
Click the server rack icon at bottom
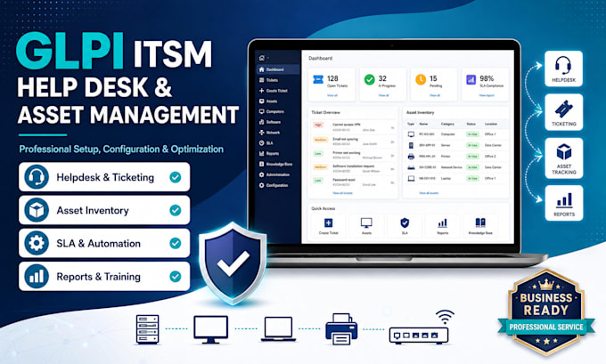(148, 329)
